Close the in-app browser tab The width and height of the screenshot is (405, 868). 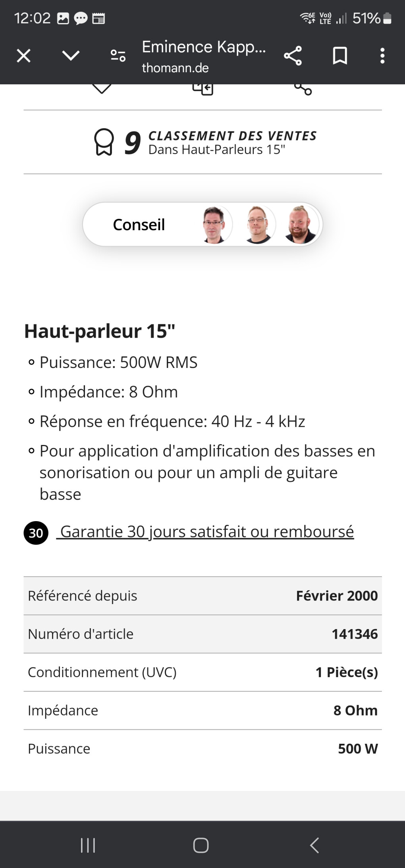[23, 56]
